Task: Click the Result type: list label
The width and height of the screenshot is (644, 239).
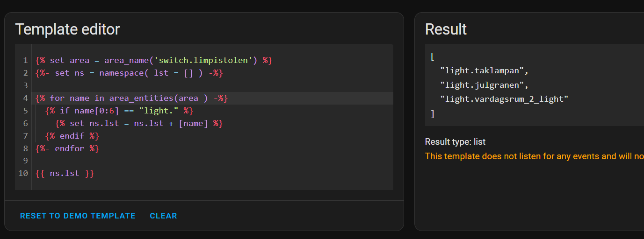Action: (455, 142)
